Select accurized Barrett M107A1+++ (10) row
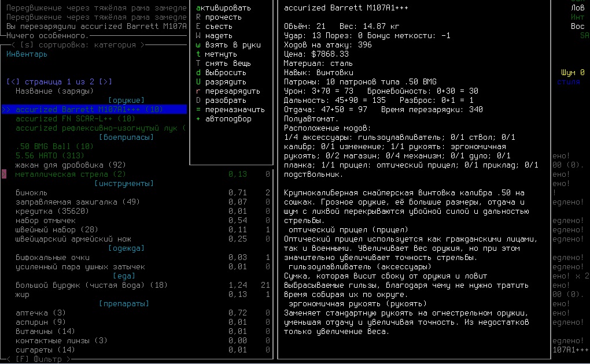 (x=94, y=109)
